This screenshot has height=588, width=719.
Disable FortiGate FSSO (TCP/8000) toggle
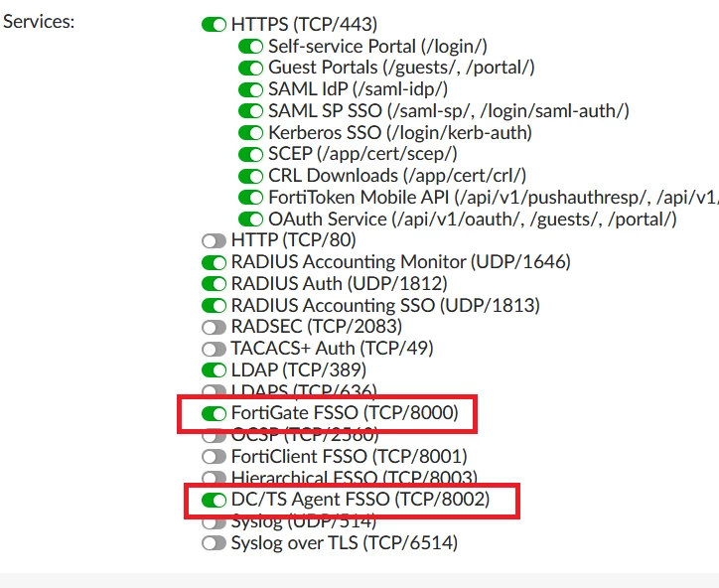[214, 413]
